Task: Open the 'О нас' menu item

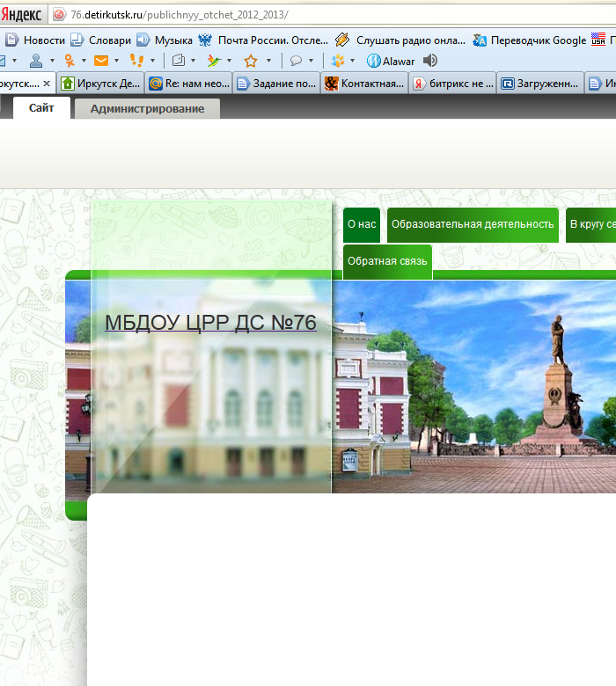Action: click(x=361, y=224)
